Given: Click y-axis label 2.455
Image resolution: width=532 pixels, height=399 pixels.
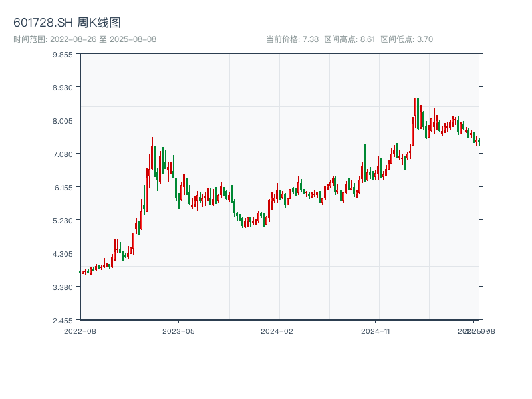Looking at the screenshot, I should click(x=63, y=321).
